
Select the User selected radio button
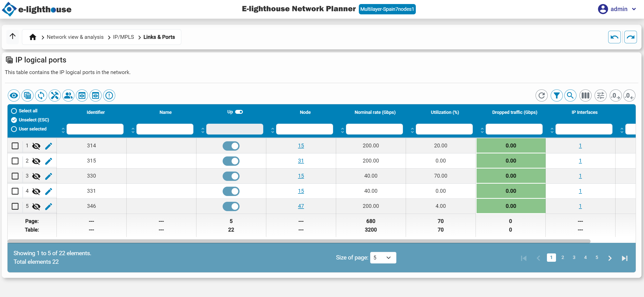tap(14, 129)
